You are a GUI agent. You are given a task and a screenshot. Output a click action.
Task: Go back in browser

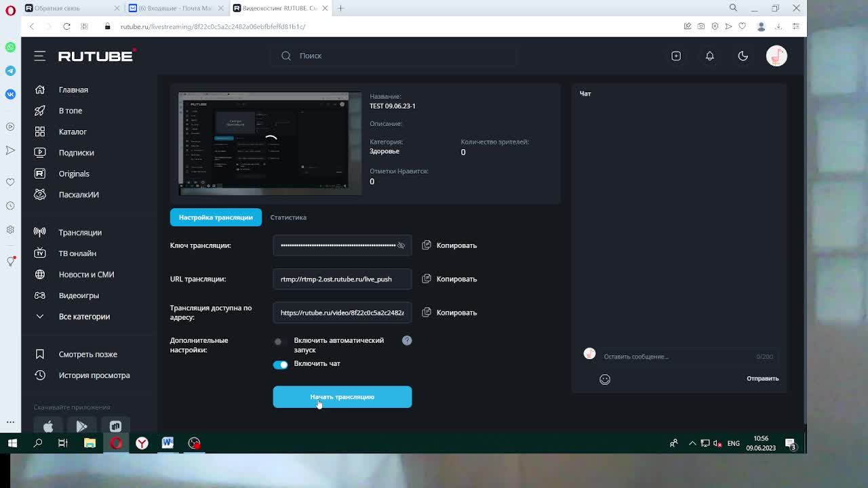click(x=31, y=26)
